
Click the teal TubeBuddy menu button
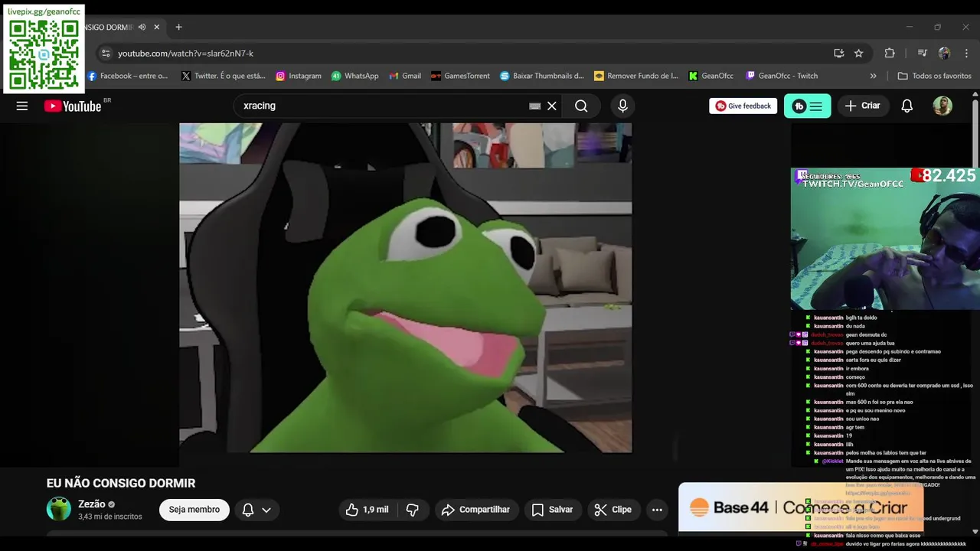[x=807, y=106]
